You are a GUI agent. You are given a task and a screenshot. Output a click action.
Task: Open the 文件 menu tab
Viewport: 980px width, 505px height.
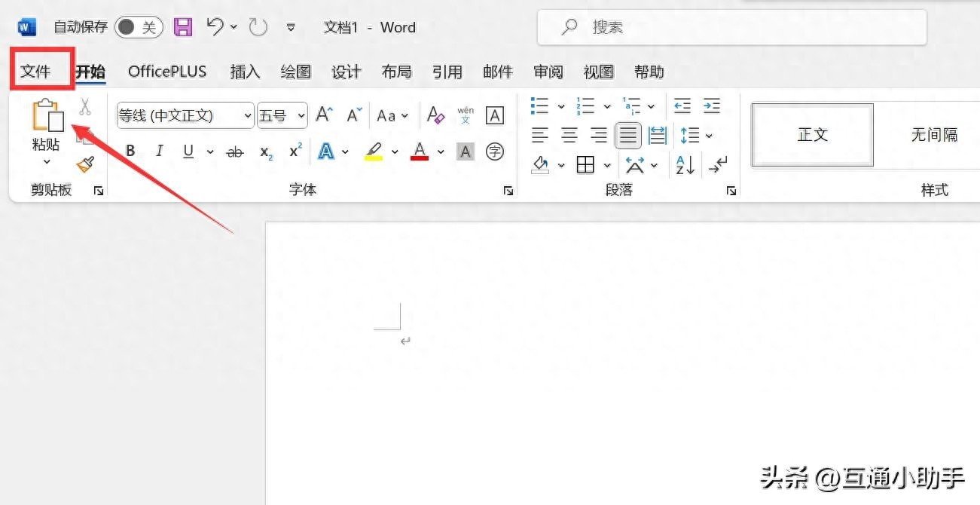coord(35,72)
